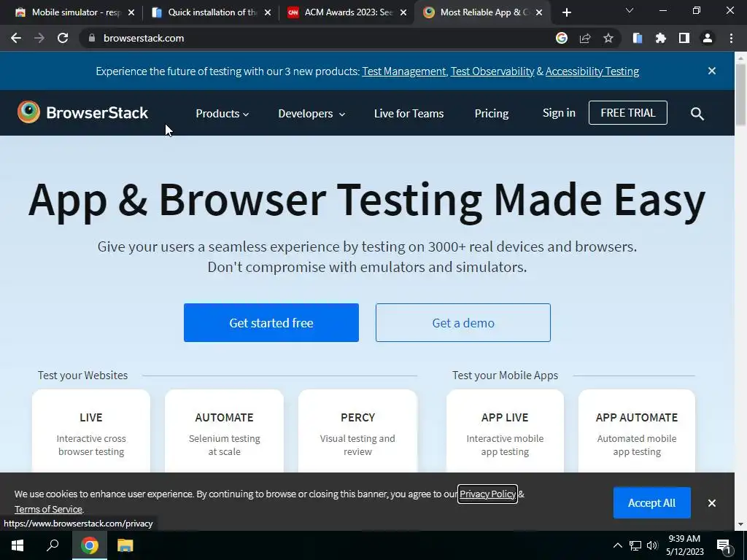Close the ACM Awards 2023 tab

tap(403, 12)
